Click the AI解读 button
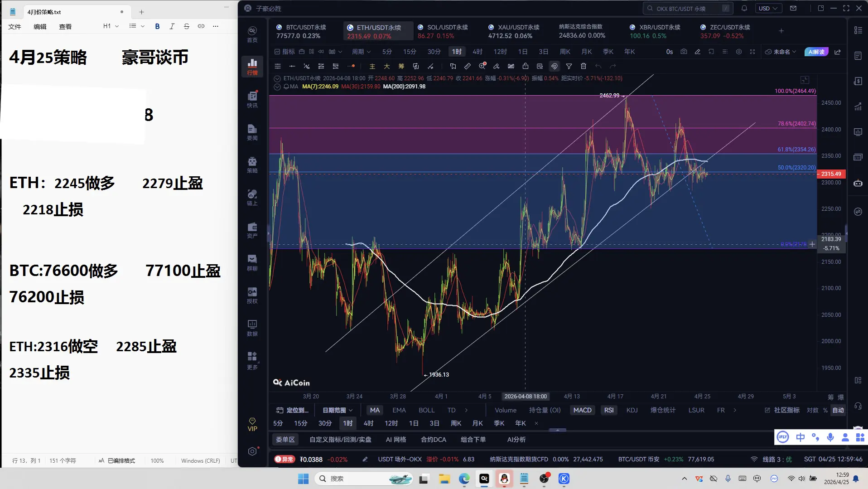This screenshot has height=489, width=868. (816, 52)
